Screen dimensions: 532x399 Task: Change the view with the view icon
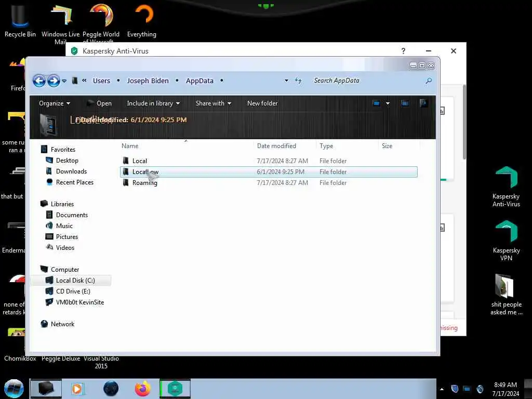tap(376, 103)
